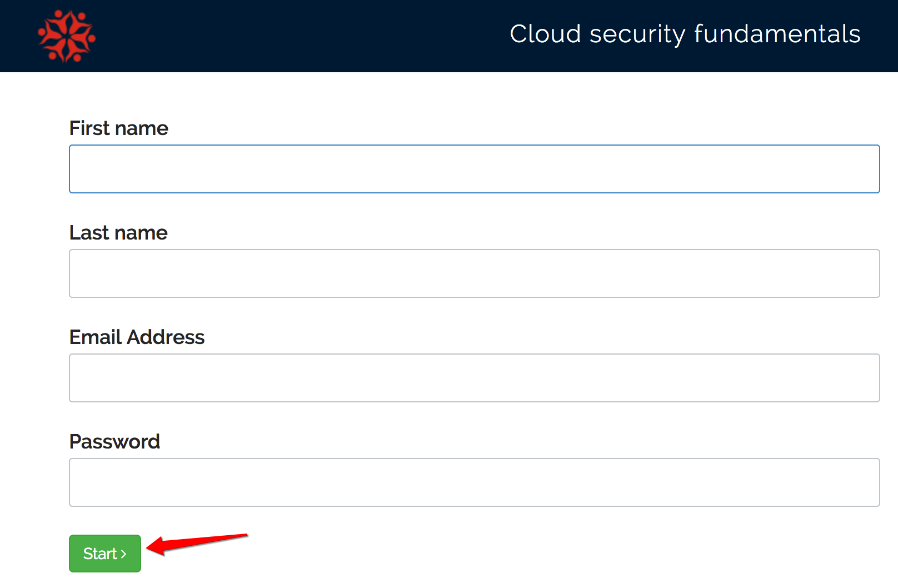Click empty area of the navy header bar
This screenshot has height=588, width=898.
coord(300,36)
